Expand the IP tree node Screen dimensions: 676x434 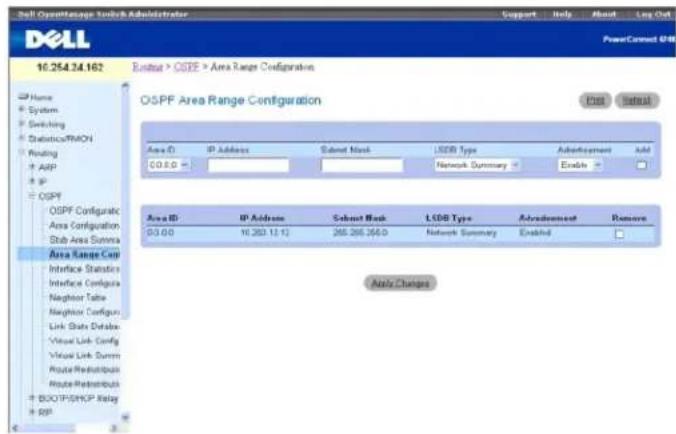click(32, 181)
